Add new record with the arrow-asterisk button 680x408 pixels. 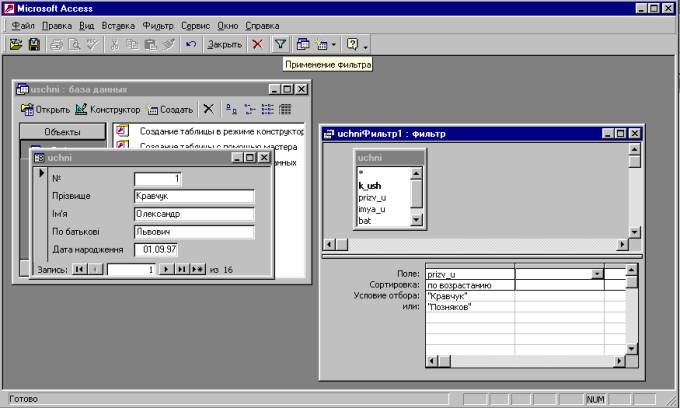197,270
